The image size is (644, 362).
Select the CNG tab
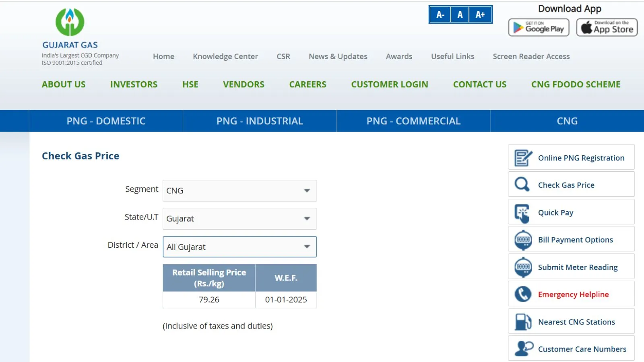(567, 121)
